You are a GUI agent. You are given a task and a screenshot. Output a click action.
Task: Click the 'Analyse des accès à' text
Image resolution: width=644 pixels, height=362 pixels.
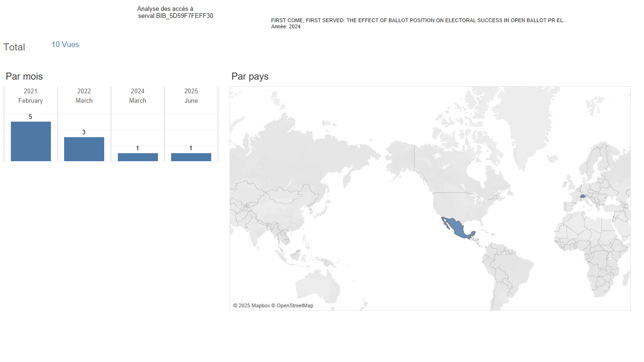(165, 9)
